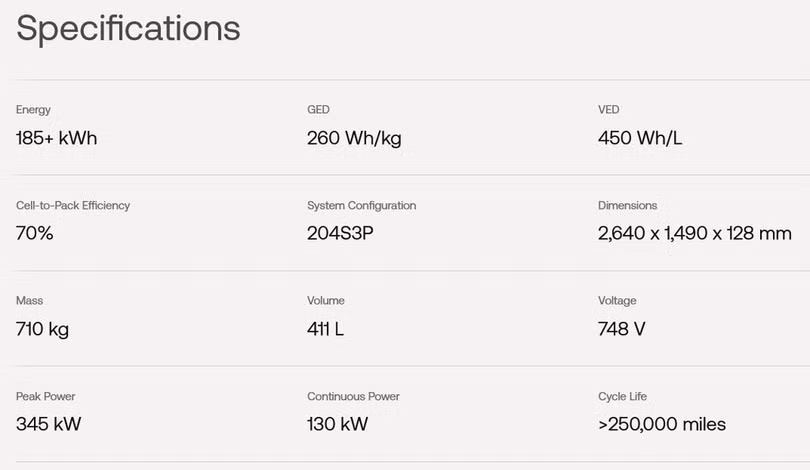Click the Dimensions label
Screen dimensions: 810x470
627,206
